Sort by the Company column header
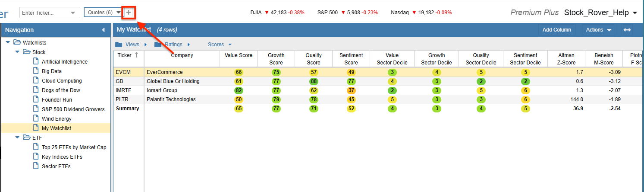This screenshot has width=644, height=192. pyautogui.click(x=182, y=59)
